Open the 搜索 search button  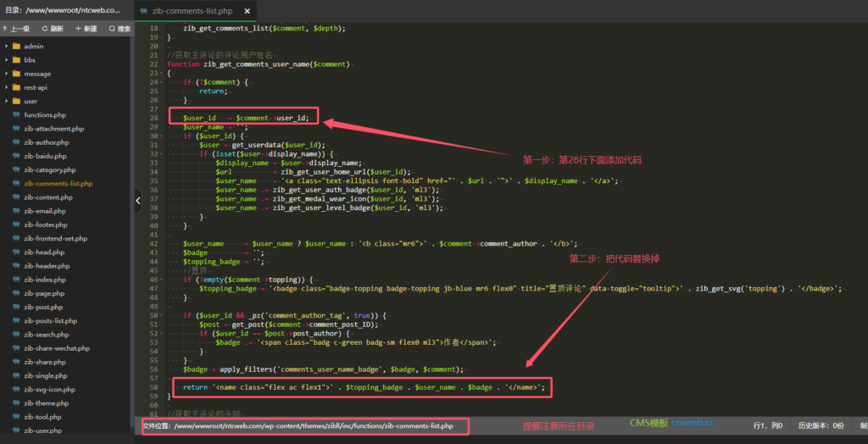point(120,29)
